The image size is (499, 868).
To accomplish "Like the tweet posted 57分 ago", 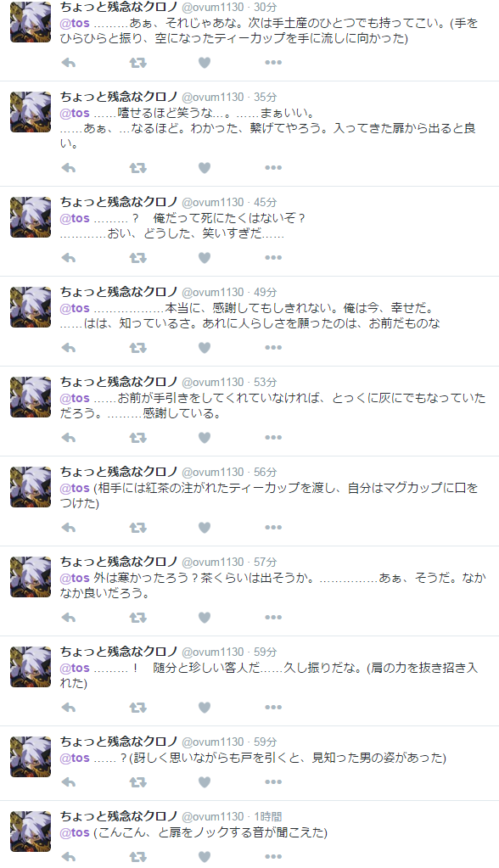I will pos(205,618).
